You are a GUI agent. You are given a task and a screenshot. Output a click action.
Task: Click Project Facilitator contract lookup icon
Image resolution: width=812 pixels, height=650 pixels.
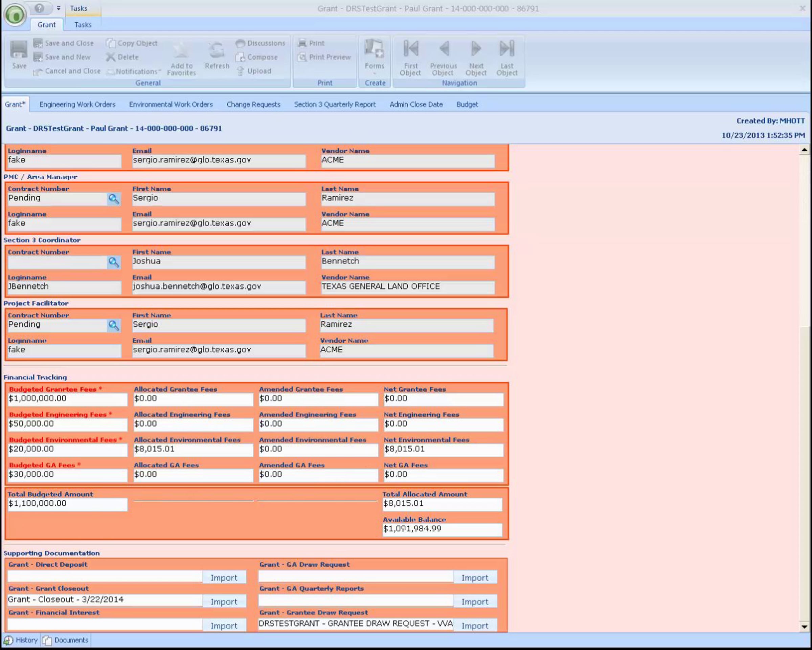click(x=114, y=325)
